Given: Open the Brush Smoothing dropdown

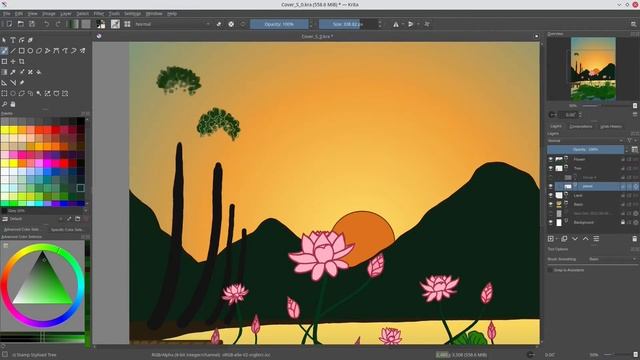Looking at the screenshot, I should click(612, 259).
